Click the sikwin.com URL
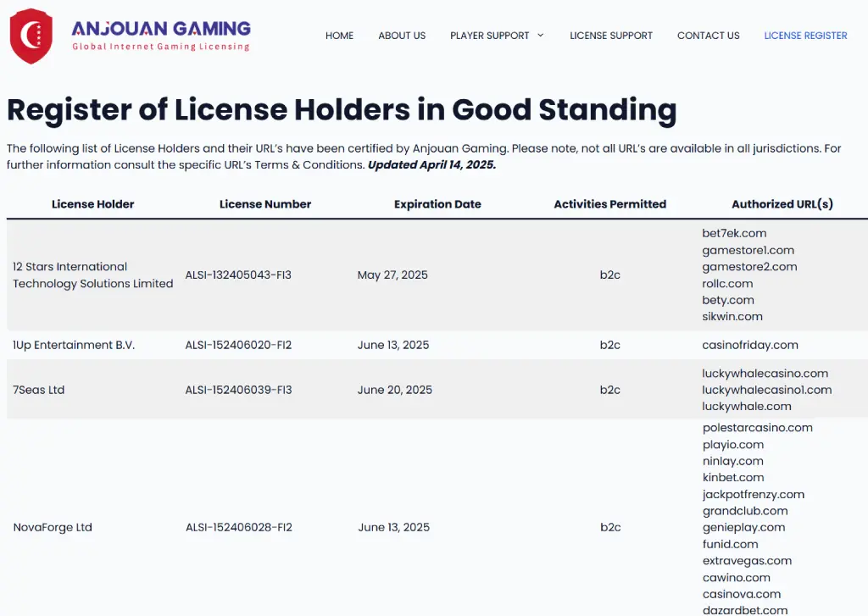The height and width of the screenshot is (616, 868). 732,317
